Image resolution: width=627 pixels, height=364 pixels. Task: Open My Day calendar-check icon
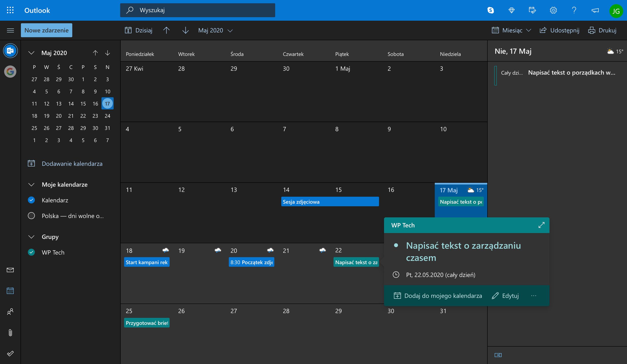(x=532, y=10)
